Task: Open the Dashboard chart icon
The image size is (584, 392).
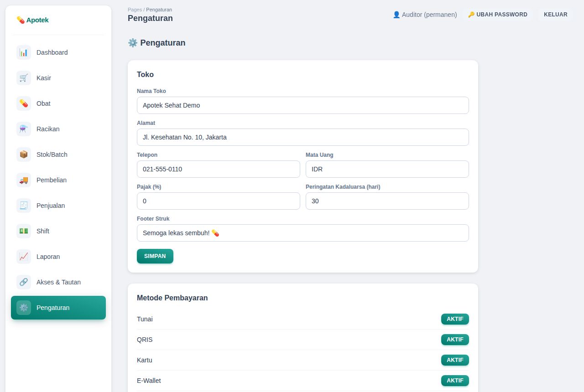Action: 24,52
